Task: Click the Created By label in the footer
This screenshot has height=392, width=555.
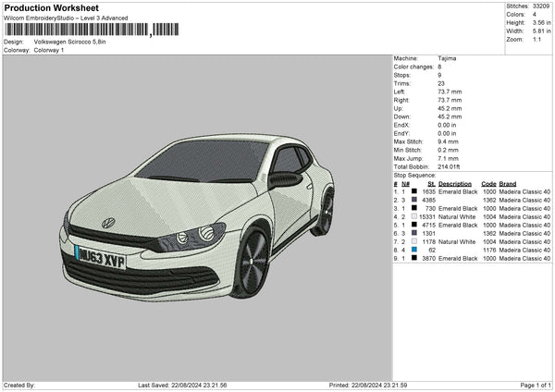Action: pyautogui.click(x=19, y=385)
